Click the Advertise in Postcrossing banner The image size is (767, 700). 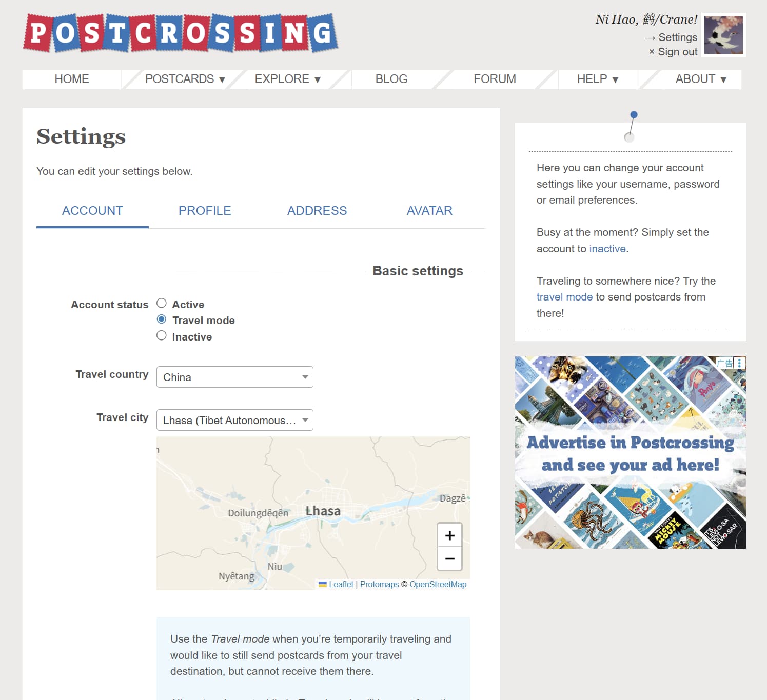point(630,453)
